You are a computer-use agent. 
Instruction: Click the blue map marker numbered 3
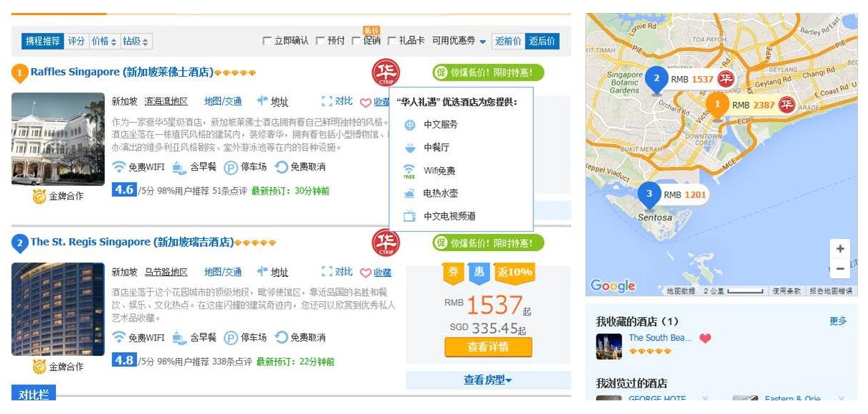coord(649,196)
